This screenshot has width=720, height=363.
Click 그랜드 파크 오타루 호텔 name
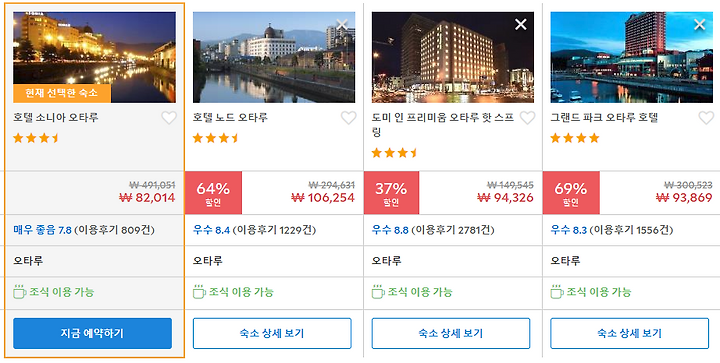click(x=604, y=117)
